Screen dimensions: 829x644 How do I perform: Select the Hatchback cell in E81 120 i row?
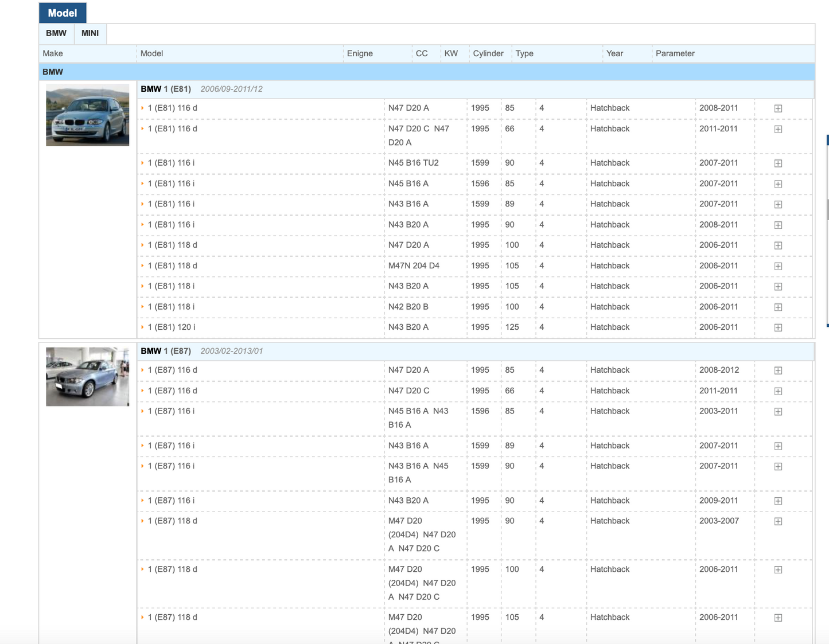610,327
